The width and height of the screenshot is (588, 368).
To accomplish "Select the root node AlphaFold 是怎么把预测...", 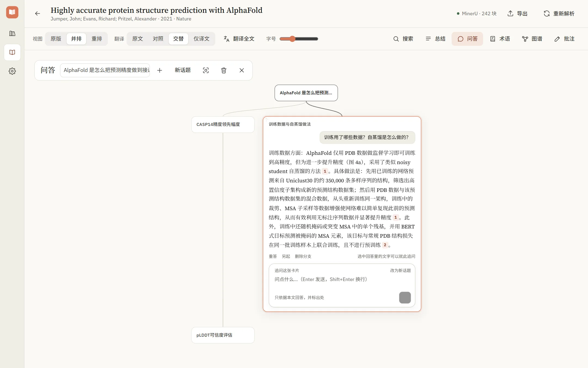I will 306,93.
